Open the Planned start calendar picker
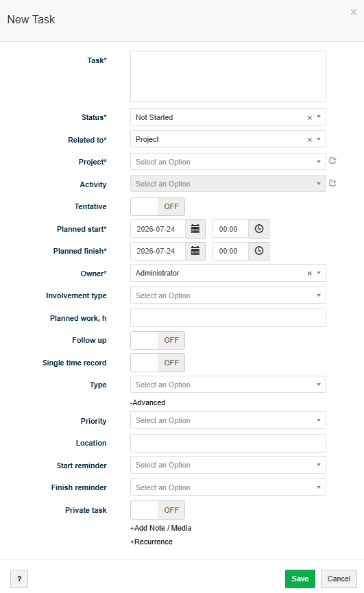This screenshot has width=364, height=593. 195,229
